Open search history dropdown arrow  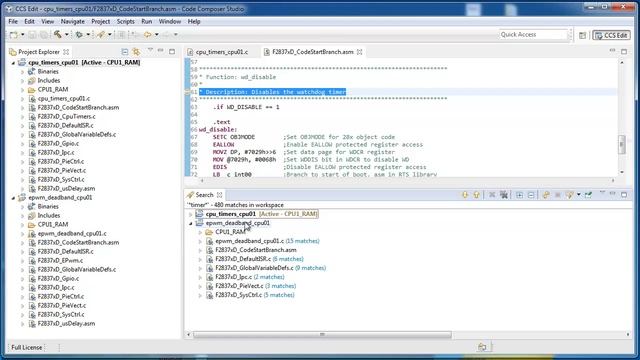(x=578, y=195)
